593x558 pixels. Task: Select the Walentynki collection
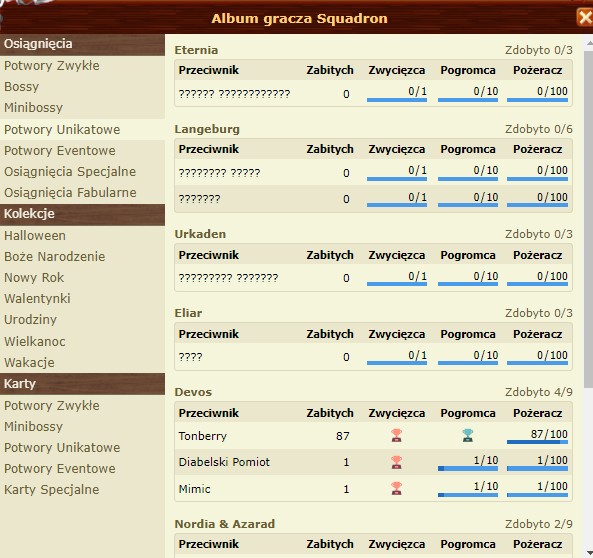click(37, 298)
